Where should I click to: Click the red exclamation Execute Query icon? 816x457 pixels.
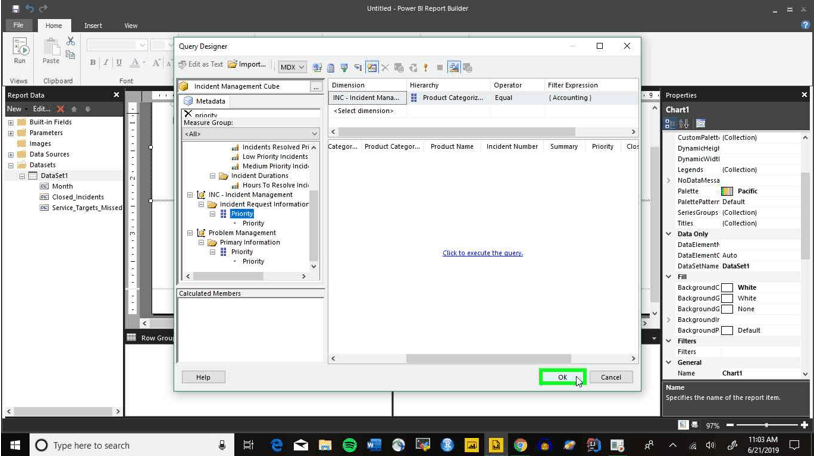426,67
